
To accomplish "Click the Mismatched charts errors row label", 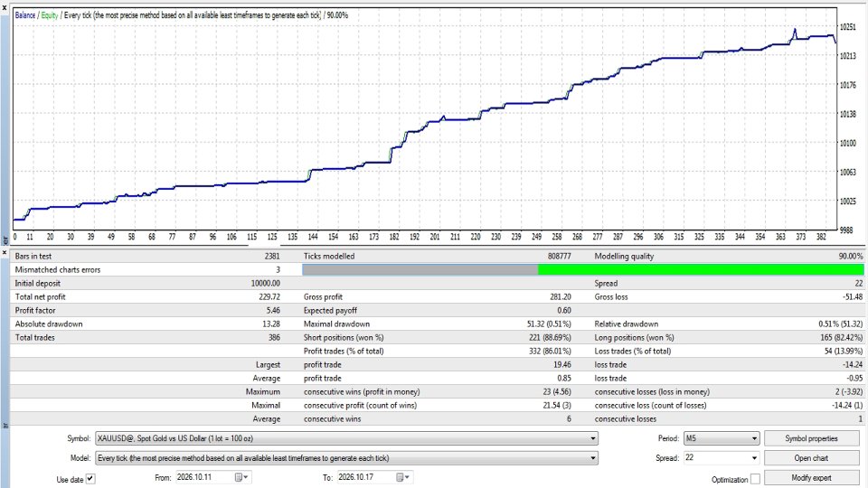I will click(x=58, y=270).
